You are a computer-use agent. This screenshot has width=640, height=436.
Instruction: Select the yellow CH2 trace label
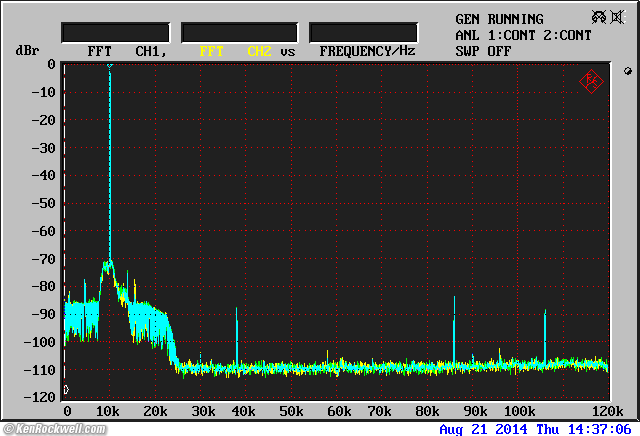(259, 50)
